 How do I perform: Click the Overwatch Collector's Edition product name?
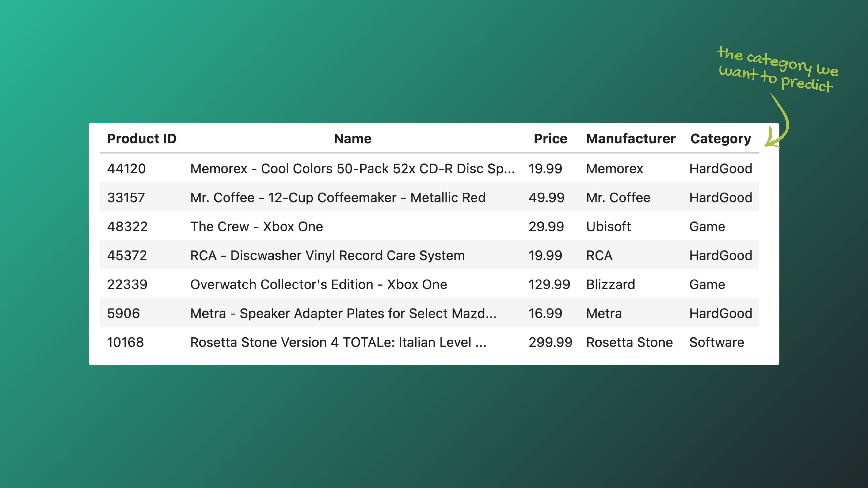pos(318,284)
